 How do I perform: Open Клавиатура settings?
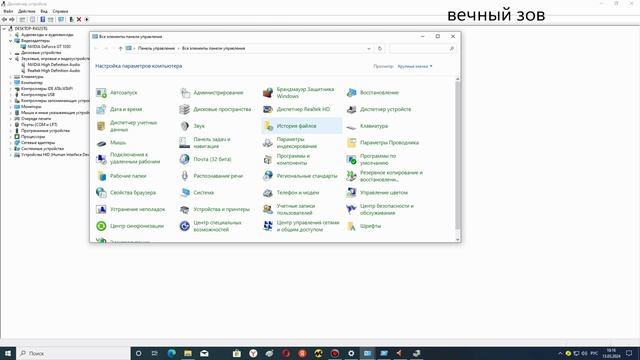pyautogui.click(x=367, y=126)
